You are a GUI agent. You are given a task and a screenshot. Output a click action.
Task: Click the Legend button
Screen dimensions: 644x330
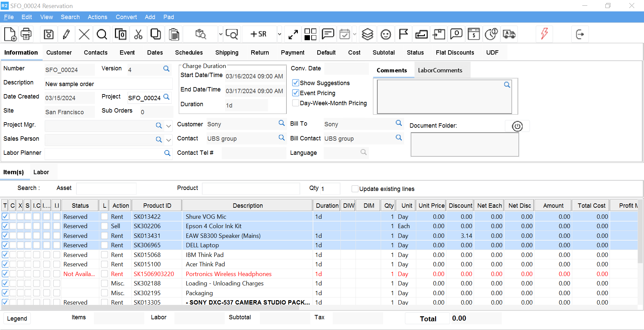pos(17,318)
